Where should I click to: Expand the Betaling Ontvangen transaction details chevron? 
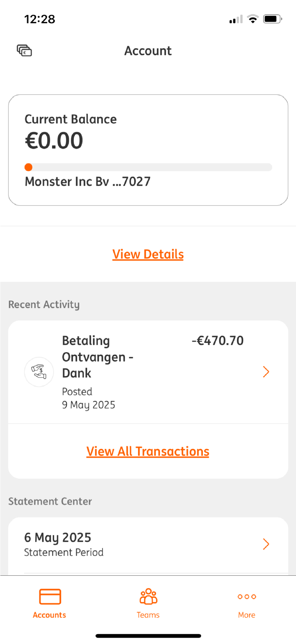(x=266, y=372)
